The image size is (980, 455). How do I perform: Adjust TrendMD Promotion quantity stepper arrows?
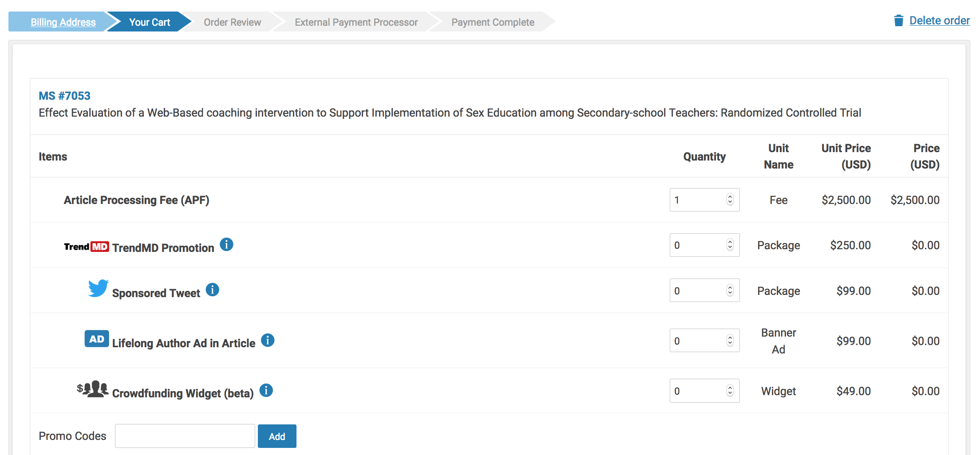[x=730, y=245]
